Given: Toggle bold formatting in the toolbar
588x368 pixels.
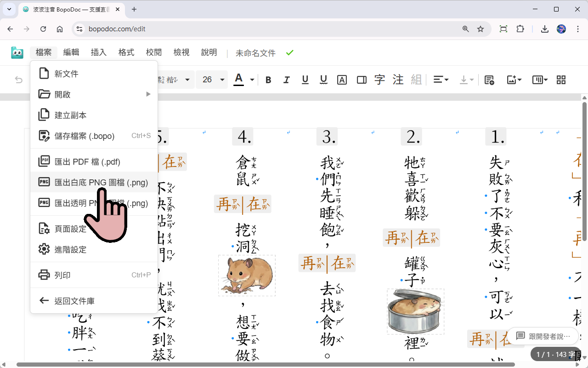Looking at the screenshot, I should 268,80.
